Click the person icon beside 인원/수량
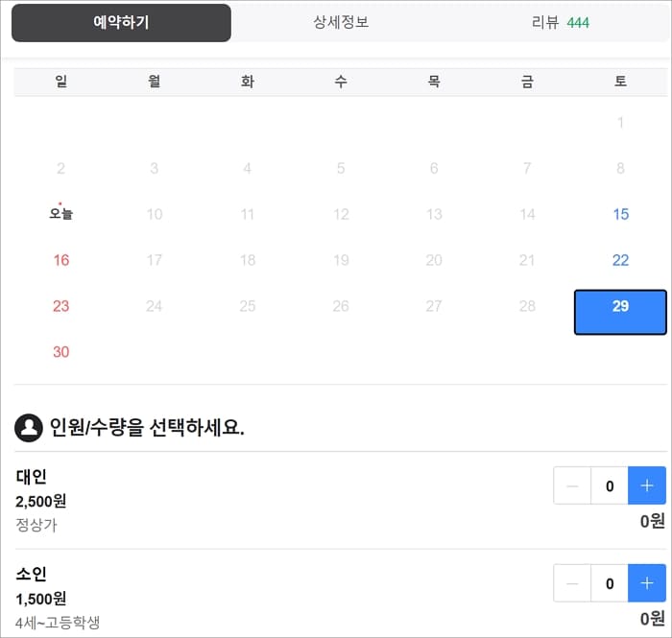The image size is (672, 638). click(x=29, y=428)
